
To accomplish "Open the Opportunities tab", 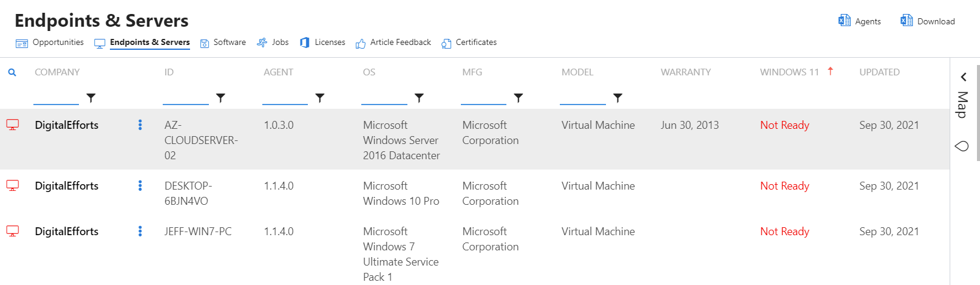I will point(50,43).
